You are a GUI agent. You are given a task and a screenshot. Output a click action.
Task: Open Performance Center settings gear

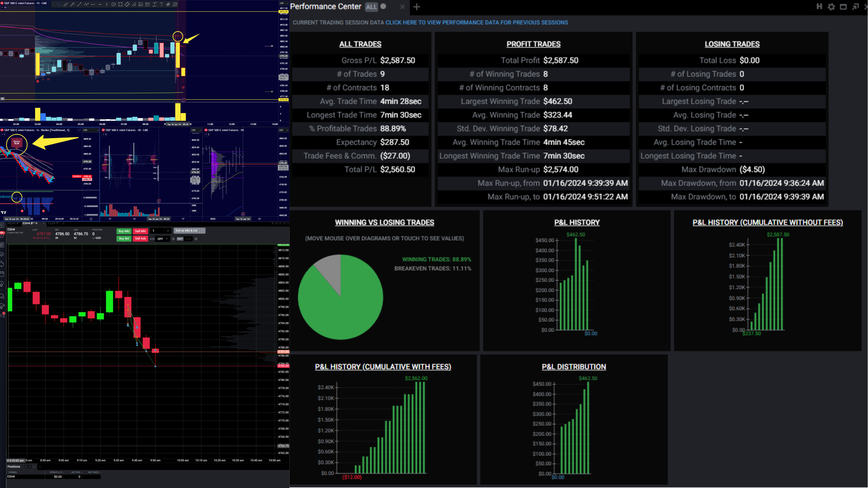click(x=831, y=7)
